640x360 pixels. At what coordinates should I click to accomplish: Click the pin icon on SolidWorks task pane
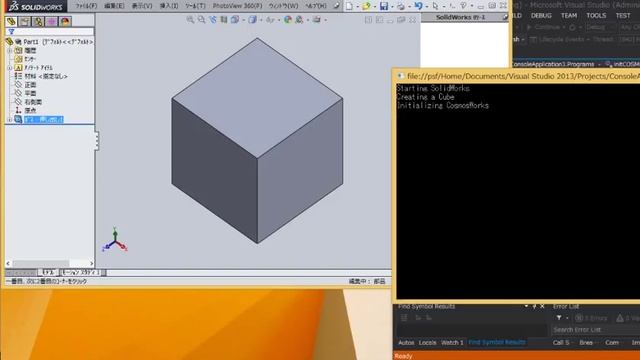click(x=505, y=17)
